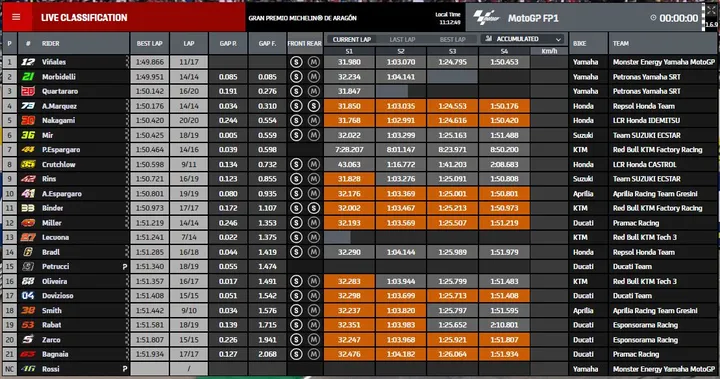720x379 pixels.
Task: Click Dovizioso rear tyre M icon
Action: 314,296
